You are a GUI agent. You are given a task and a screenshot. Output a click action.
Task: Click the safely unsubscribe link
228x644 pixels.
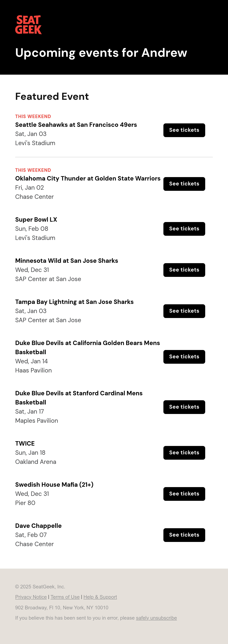156,618
